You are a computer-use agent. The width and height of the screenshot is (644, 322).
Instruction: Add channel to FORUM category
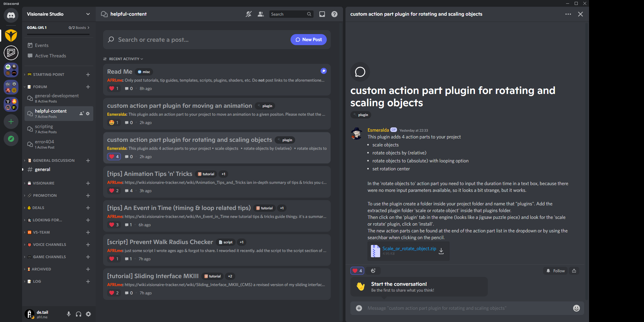click(x=88, y=87)
